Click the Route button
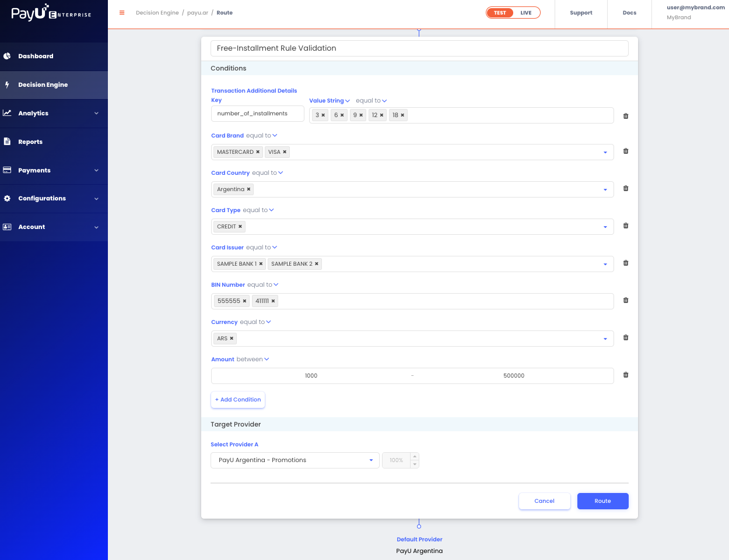The width and height of the screenshot is (729, 560). [x=603, y=501]
